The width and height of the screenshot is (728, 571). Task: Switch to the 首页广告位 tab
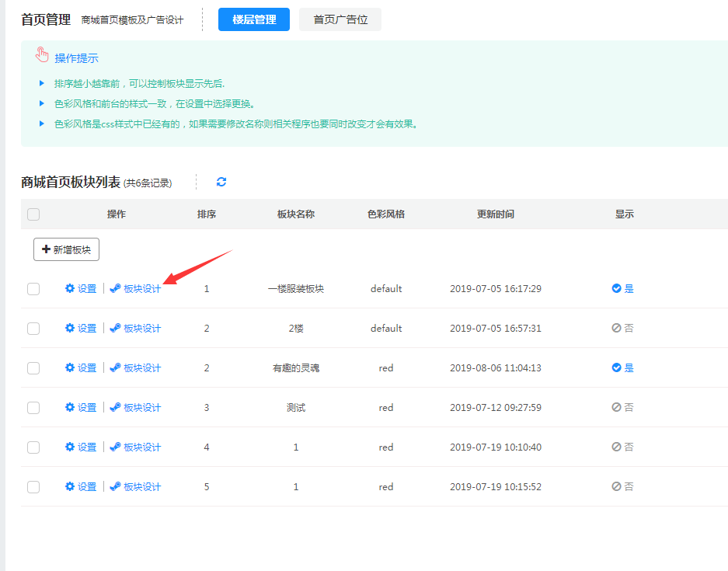[340, 19]
